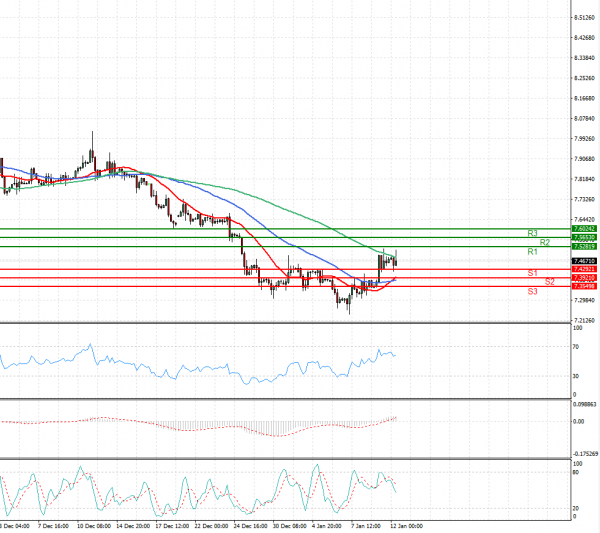The height and width of the screenshot is (533, 600).
Task: Click the 17 Dec 12:00 time label
Action: click(172, 526)
